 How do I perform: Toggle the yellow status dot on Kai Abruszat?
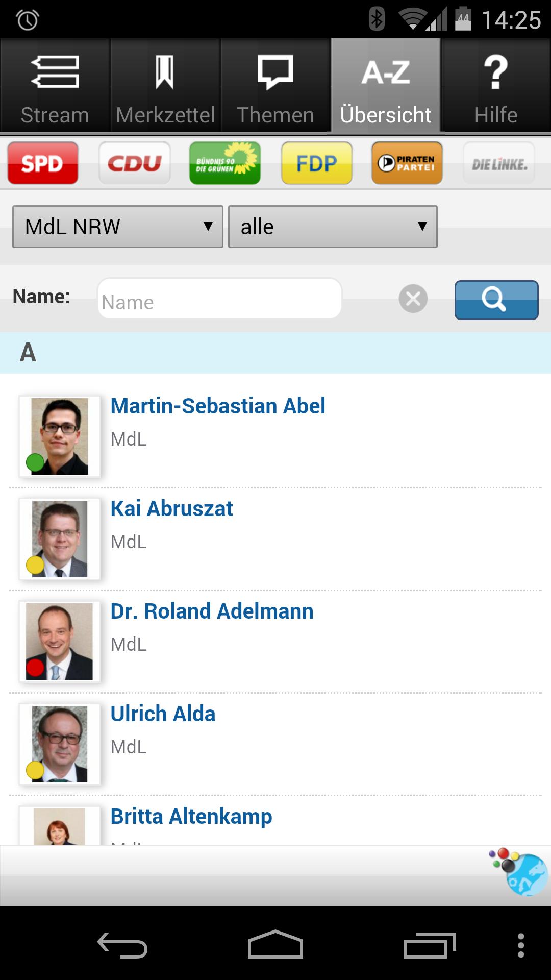(x=34, y=563)
